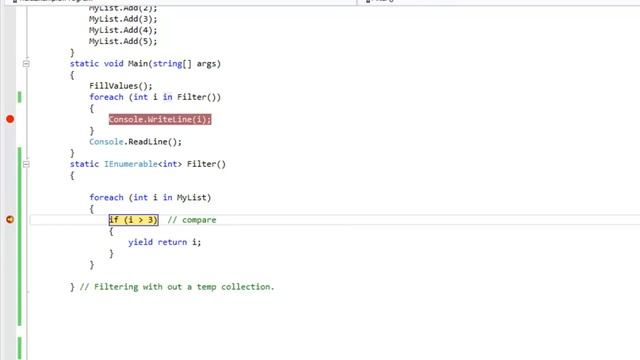Screen dimensions: 640x360
Task: Collapse the Filter method outline region
Action: [x=26, y=164]
